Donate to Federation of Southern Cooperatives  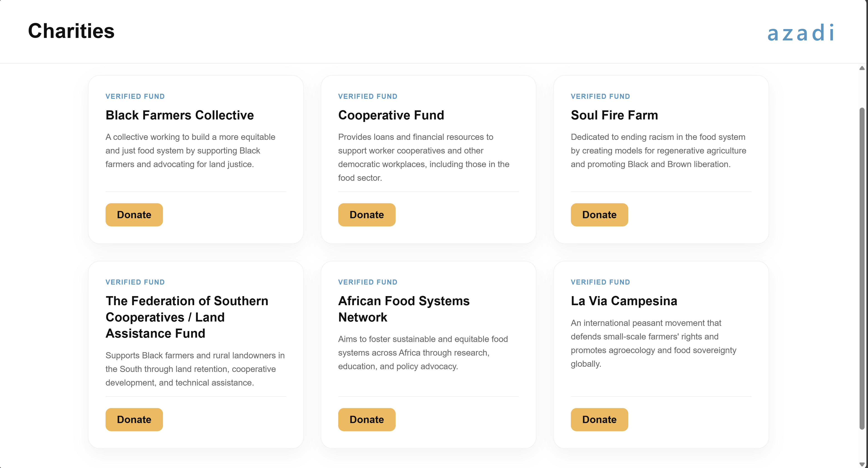[134, 419]
